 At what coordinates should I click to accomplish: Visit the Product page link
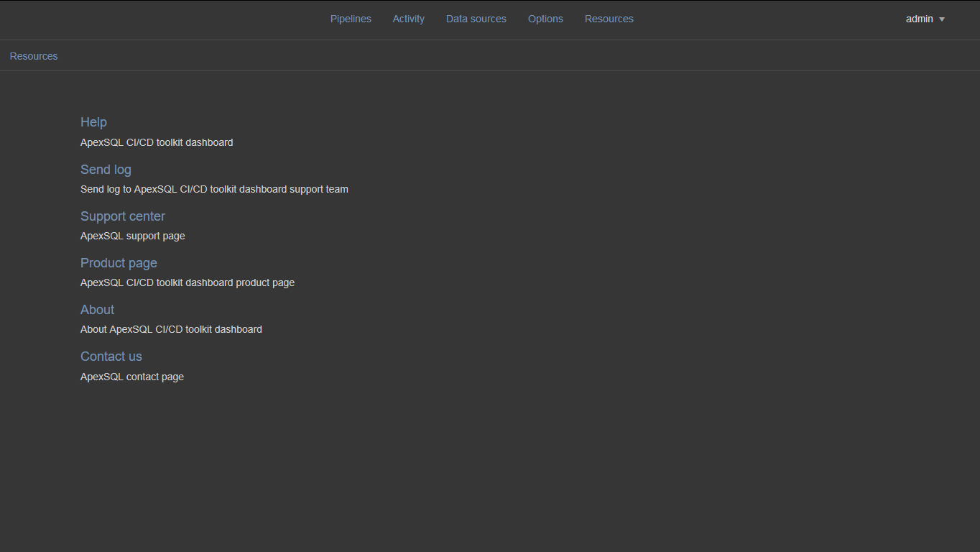(x=119, y=263)
